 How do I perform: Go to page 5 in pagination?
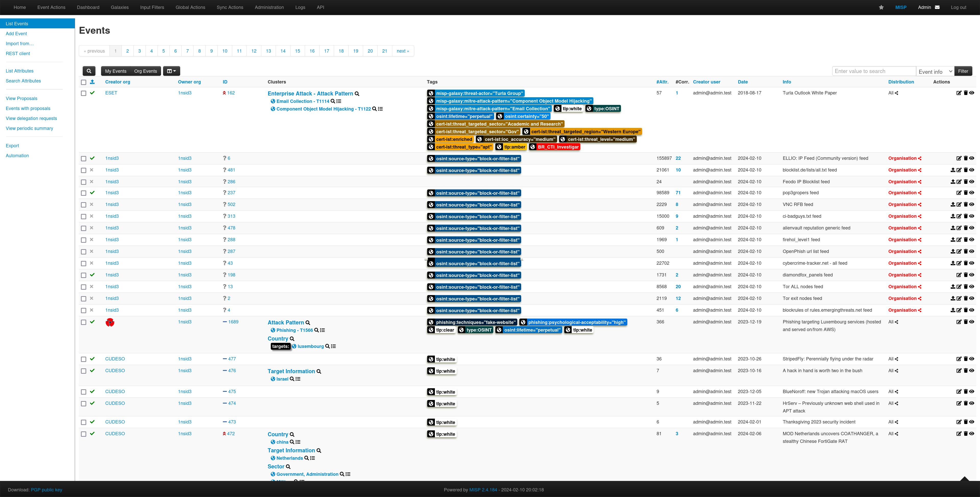(x=164, y=51)
